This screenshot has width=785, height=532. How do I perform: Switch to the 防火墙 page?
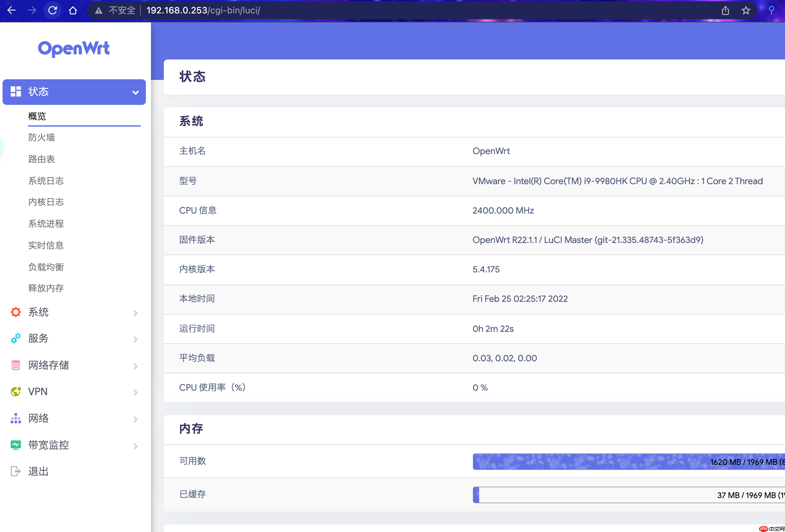[42, 137]
